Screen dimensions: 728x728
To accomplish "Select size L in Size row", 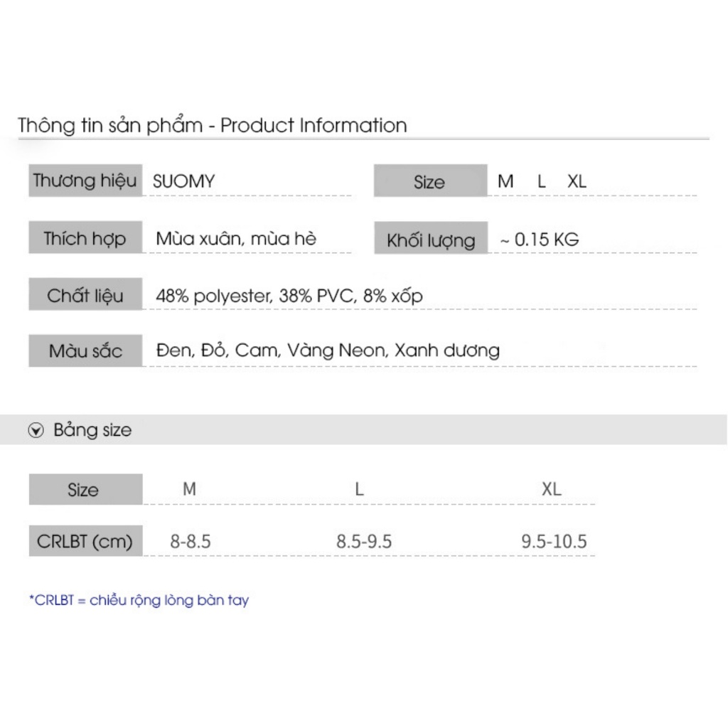I will coord(542,181).
